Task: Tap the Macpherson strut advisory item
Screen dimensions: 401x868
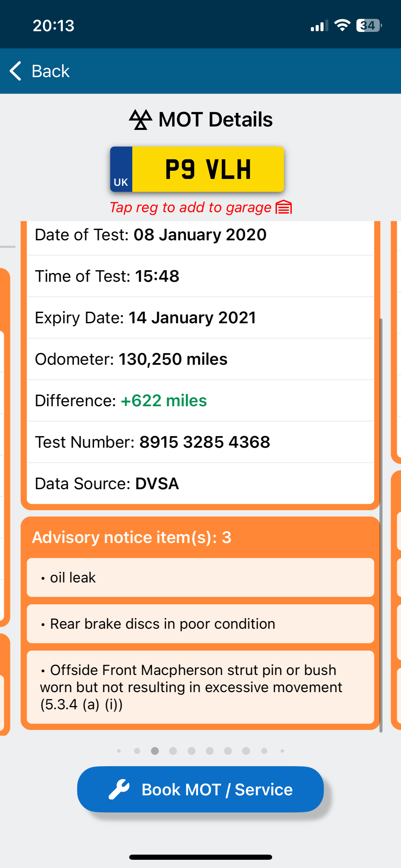Action: tap(200, 687)
